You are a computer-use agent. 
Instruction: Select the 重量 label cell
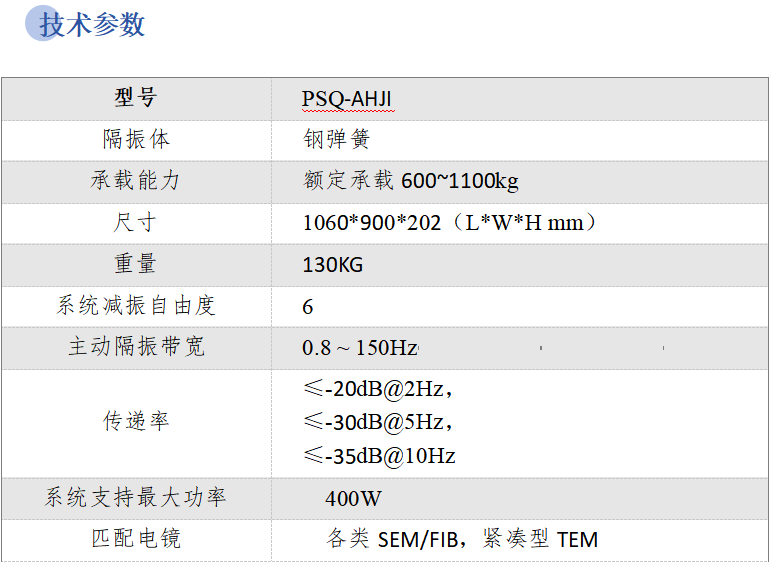point(136,264)
